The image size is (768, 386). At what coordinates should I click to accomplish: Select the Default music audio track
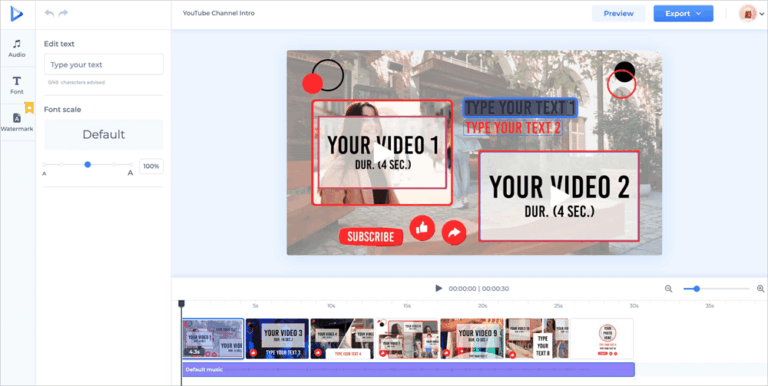[x=408, y=369]
